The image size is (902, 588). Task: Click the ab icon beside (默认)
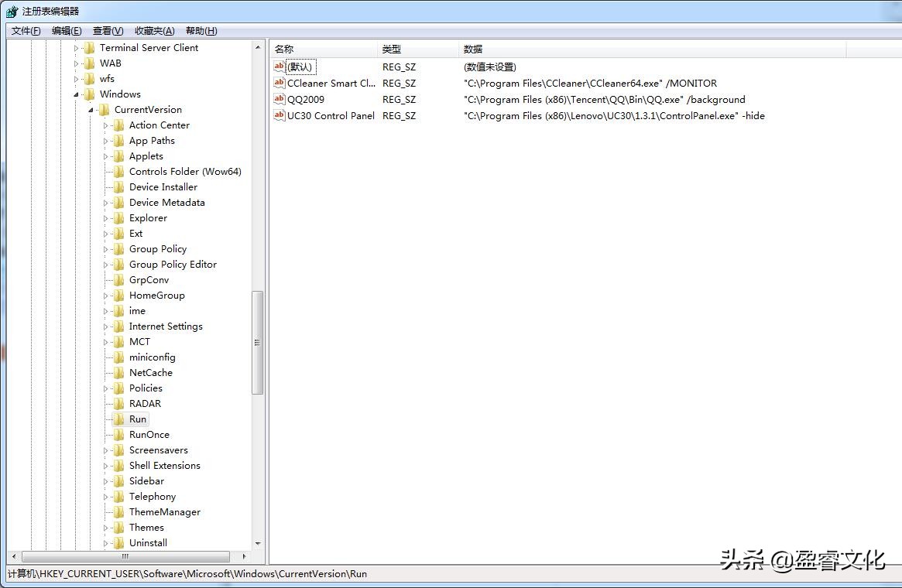click(279, 67)
